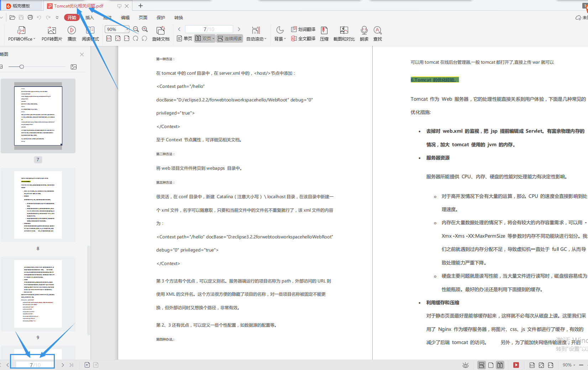This screenshot has width=588, height=370.
Task: Open the PDF转Office converter
Action: click(22, 34)
